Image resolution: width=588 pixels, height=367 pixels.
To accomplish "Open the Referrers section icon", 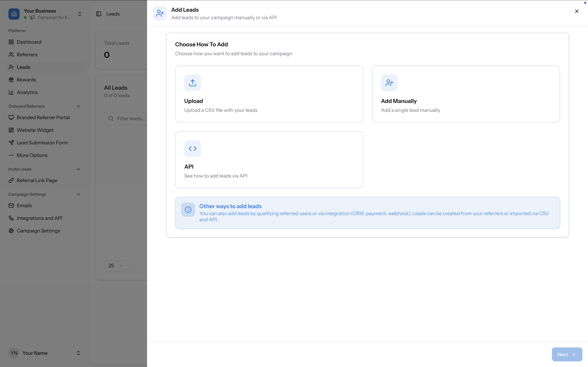I will coord(11,54).
